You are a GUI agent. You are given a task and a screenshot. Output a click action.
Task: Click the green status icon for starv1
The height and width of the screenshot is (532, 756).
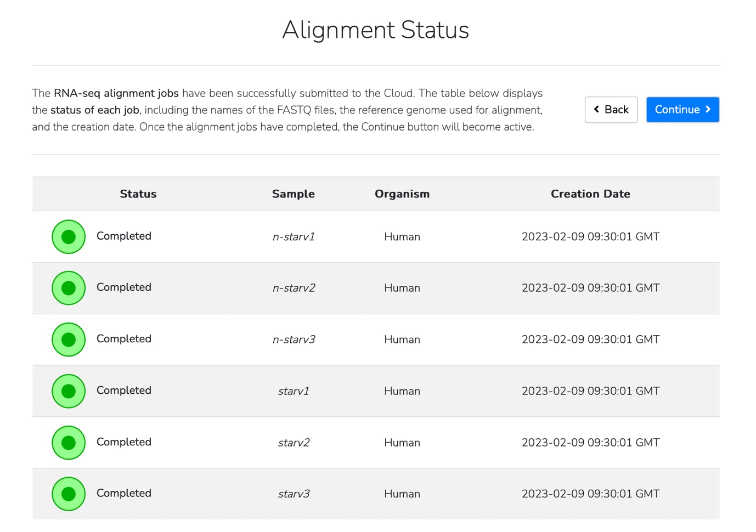click(x=69, y=391)
